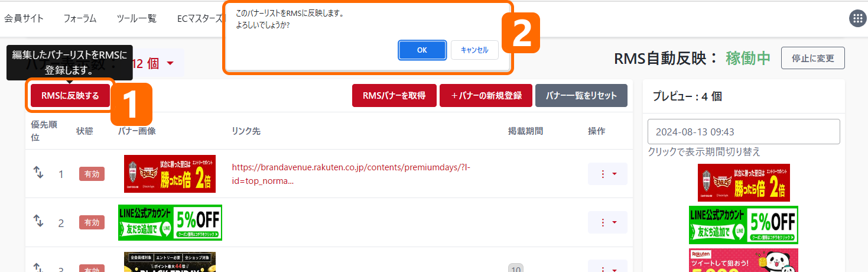Click the LINE 5%OFF banner image in row 2
Viewport: 868px width, 272px height.
(x=170, y=222)
